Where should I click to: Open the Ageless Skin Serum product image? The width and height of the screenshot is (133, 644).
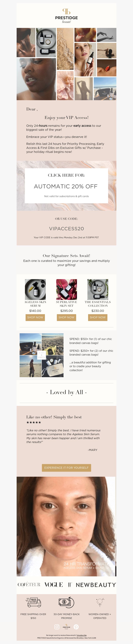click(x=35, y=289)
